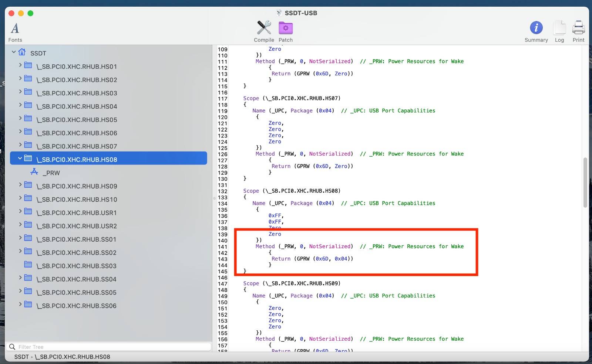Select the \_SB.PCI0.XHC.RHUB.SS06 tree item
This screenshot has width=592, height=364.
click(x=76, y=306)
